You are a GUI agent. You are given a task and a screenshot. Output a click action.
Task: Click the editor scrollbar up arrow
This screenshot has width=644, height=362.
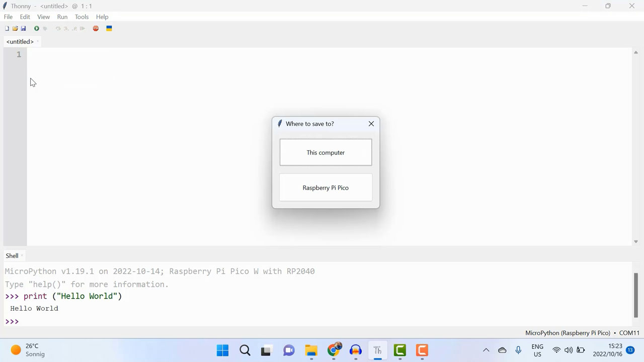click(x=636, y=52)
